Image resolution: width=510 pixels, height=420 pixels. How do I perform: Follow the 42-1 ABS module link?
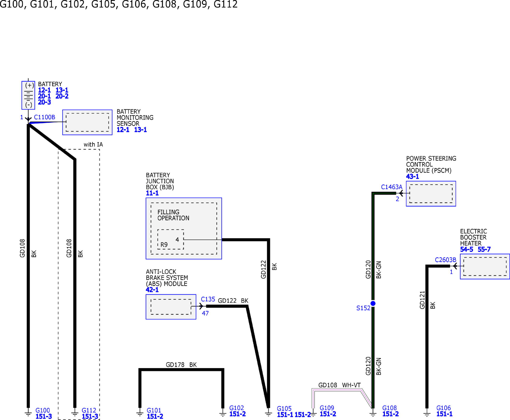152,290
